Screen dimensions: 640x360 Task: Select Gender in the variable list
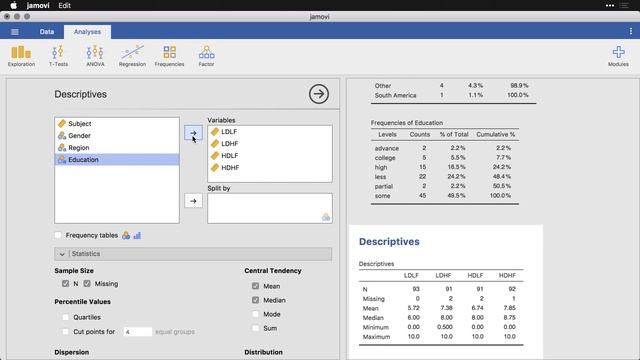pyautogui.click(x=117, y=136)
